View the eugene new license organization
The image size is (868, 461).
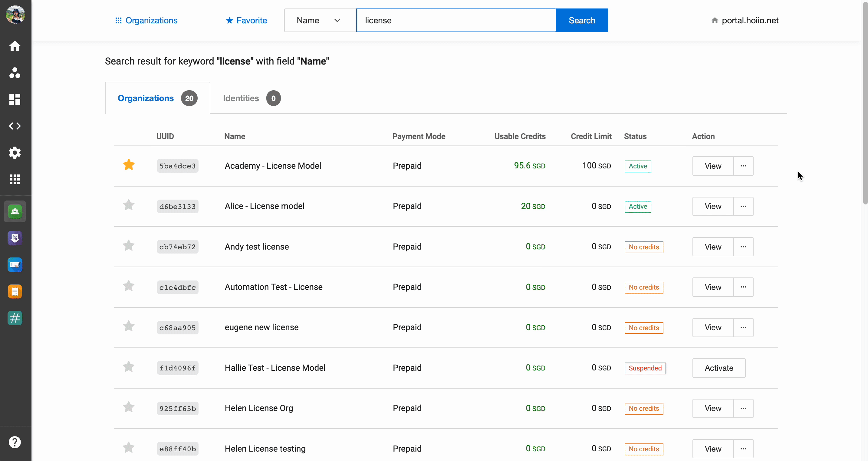pos(713,327)
